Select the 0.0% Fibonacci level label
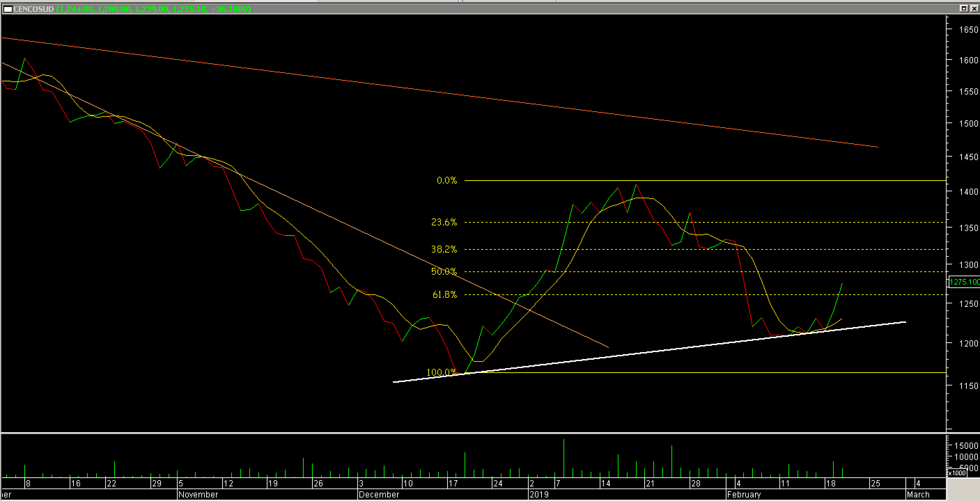Viewport: 980px width, 501px height. click(446, 180)
